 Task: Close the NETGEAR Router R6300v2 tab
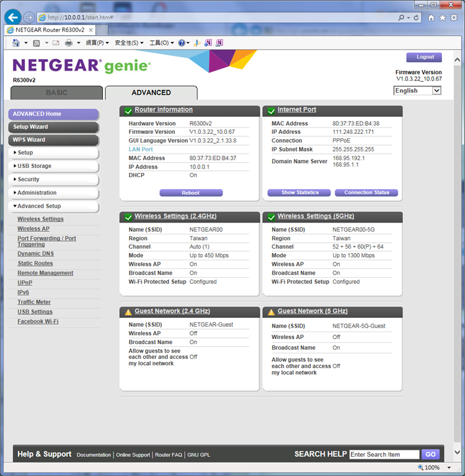[x=91, y=30]
